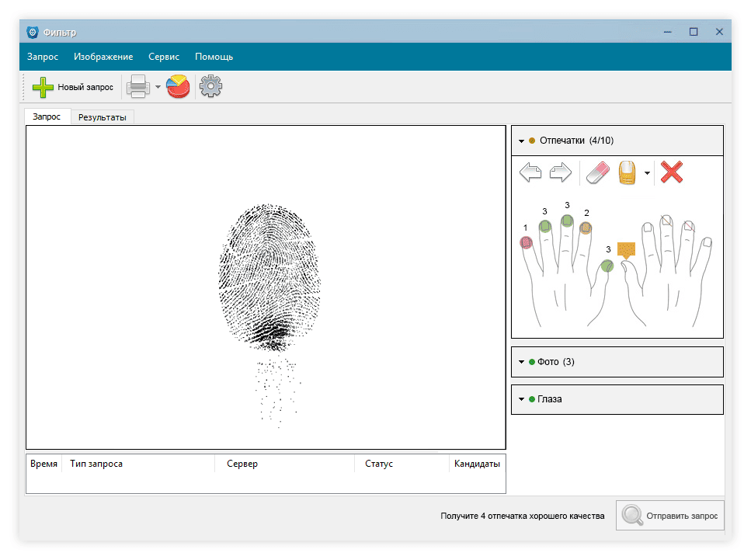Select the red-marked left pinky finger
Screen dimensions: 751x560
coord(526,243)
